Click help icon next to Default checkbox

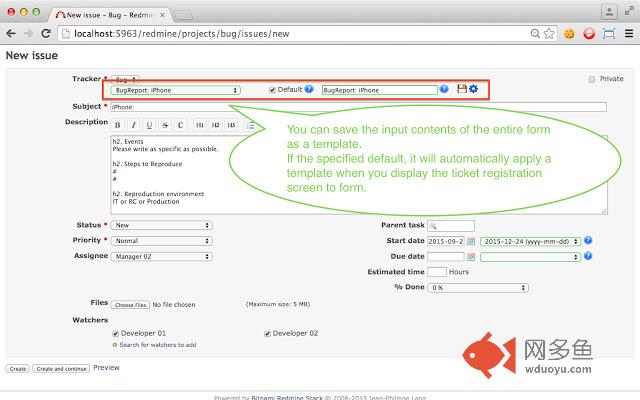click(x=309, y=89)
